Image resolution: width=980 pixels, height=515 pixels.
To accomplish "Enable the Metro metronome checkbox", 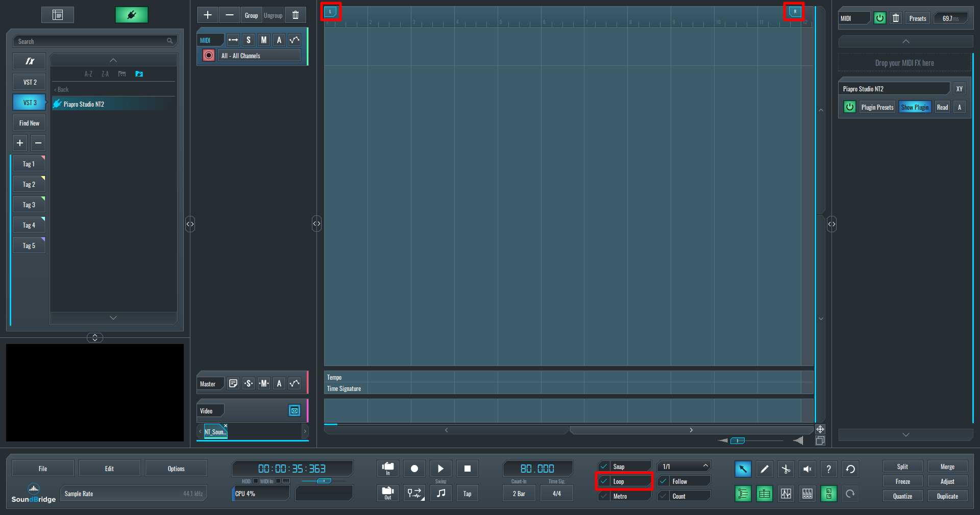I will (604, 496).
